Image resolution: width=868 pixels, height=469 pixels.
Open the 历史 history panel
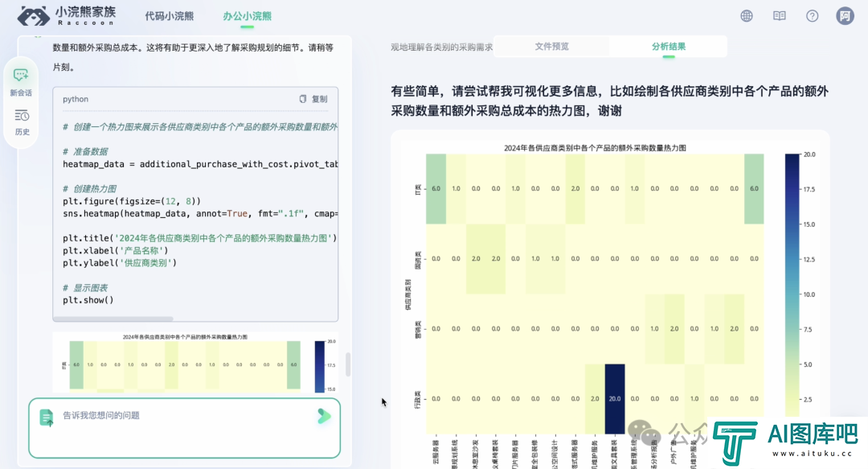tap(22, 122)
